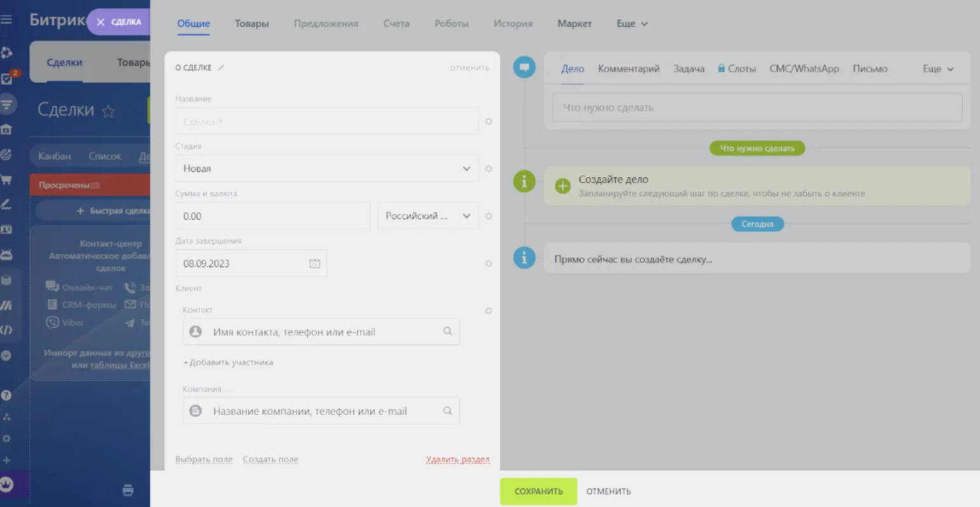Viewport: 980px width, 507px height.
Task: Expand Еще dropdown in activity panel
Action: click(938, 69)
